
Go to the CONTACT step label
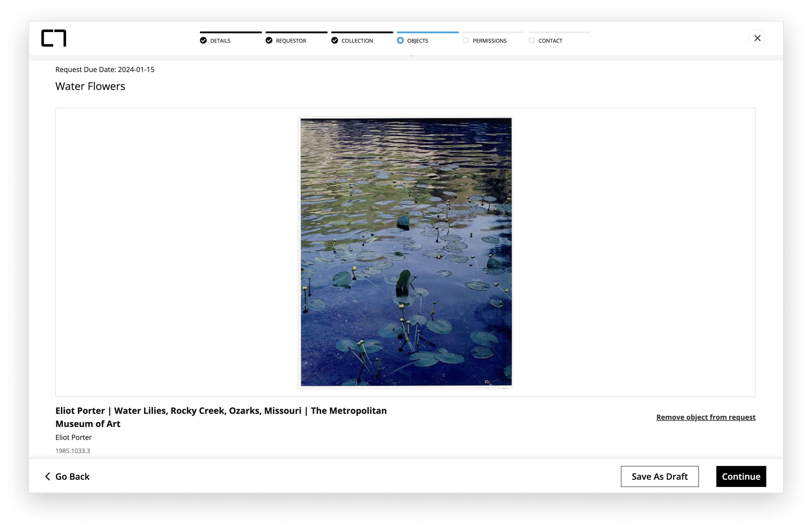(550, 41)
